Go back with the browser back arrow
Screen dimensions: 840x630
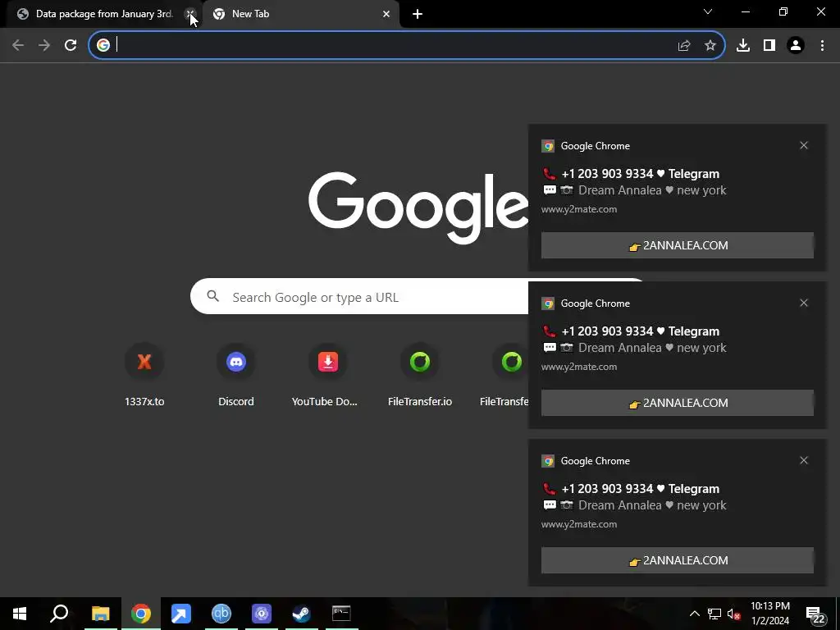pyautogui.click(x=18, y=46)
